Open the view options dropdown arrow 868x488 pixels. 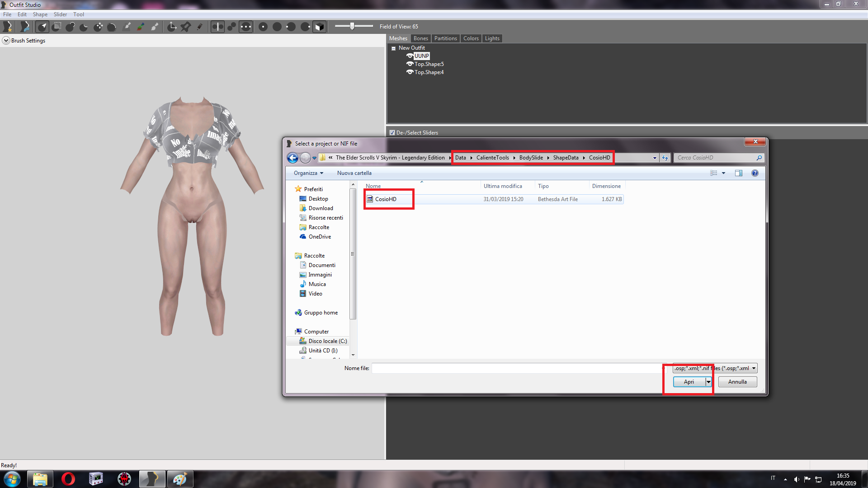(x=723, y=173)
